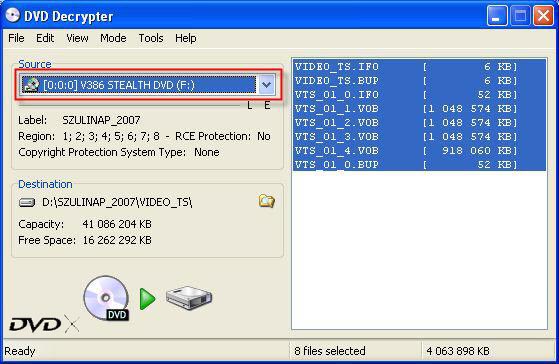Click the RCE Protection No value
The width and height of the screenshot is (559, 364).
pyautogui.click(x=264, y=136)
